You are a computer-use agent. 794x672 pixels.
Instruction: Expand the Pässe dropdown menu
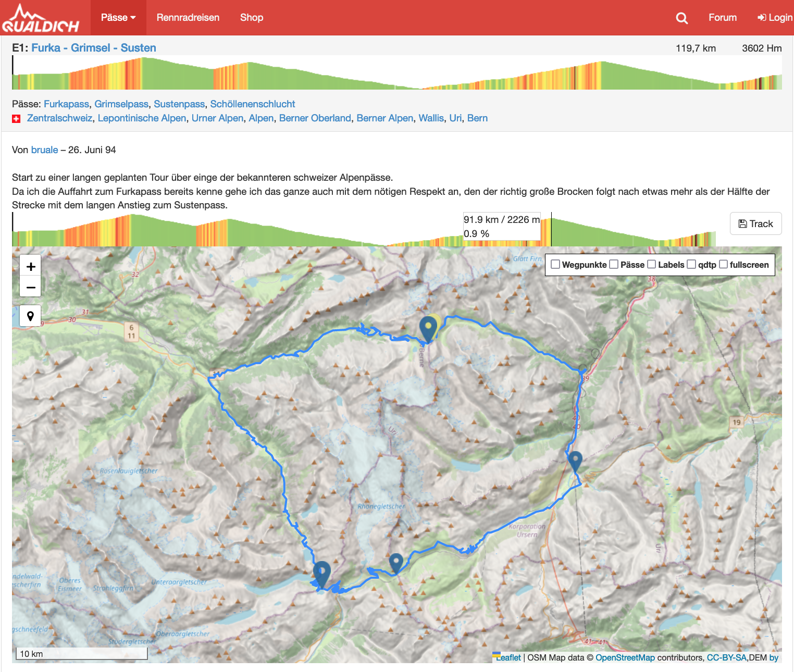118,18
